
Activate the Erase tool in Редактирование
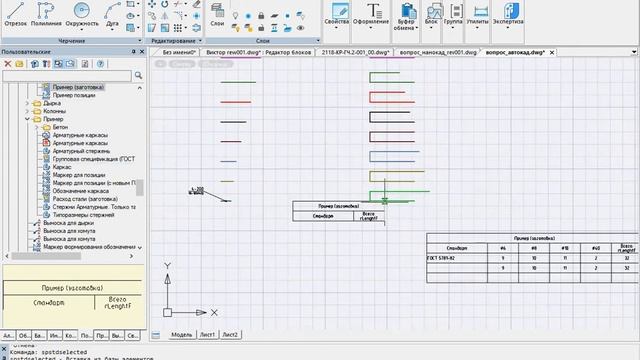coord(196,4)
